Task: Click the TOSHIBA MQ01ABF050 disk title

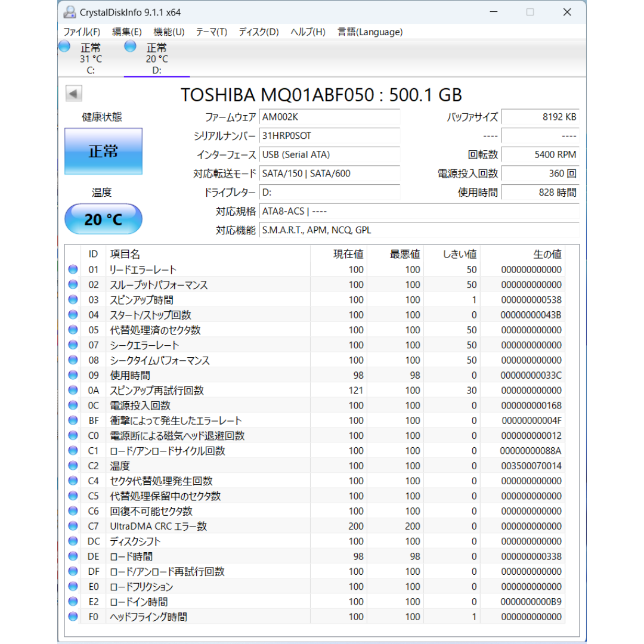Action: pos(321,95)
